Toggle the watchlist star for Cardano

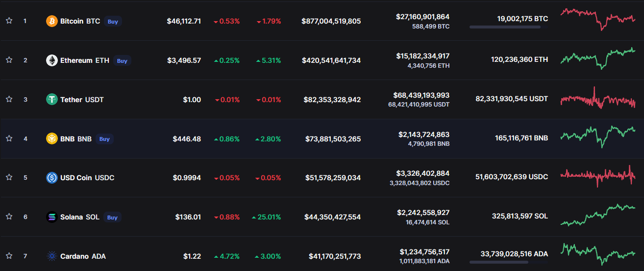pos(9,256)
